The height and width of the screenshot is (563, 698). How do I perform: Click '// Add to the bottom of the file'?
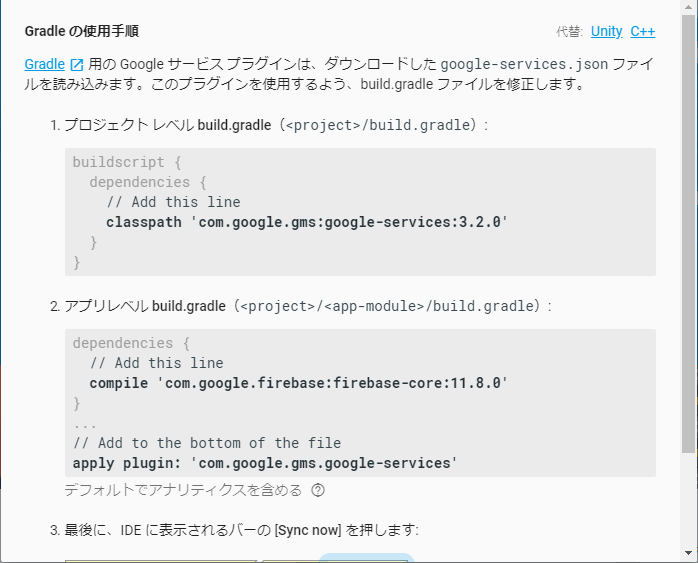click(207, 443)
